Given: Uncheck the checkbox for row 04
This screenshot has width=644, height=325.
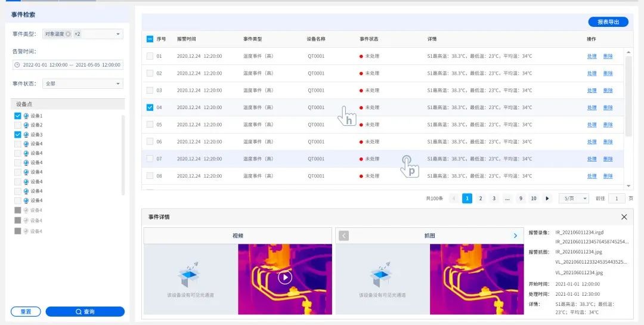Looking at the screenshot, I should [150, 107].
